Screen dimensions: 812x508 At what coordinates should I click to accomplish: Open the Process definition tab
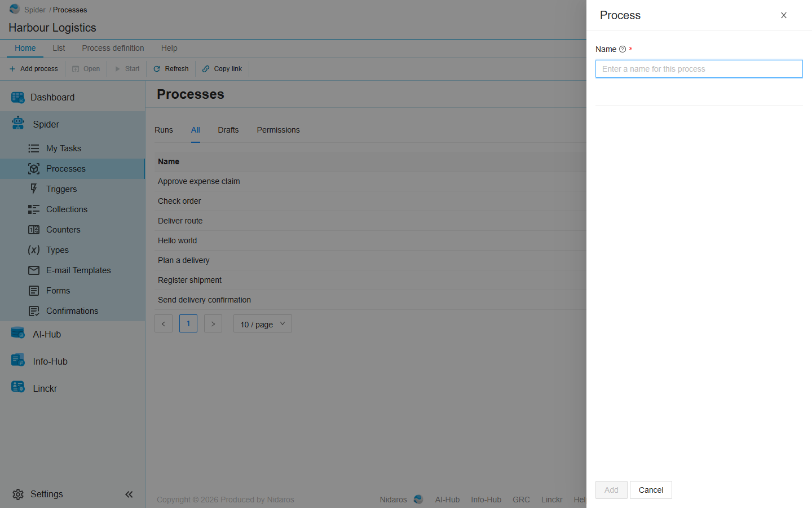[x=113, y=48]
